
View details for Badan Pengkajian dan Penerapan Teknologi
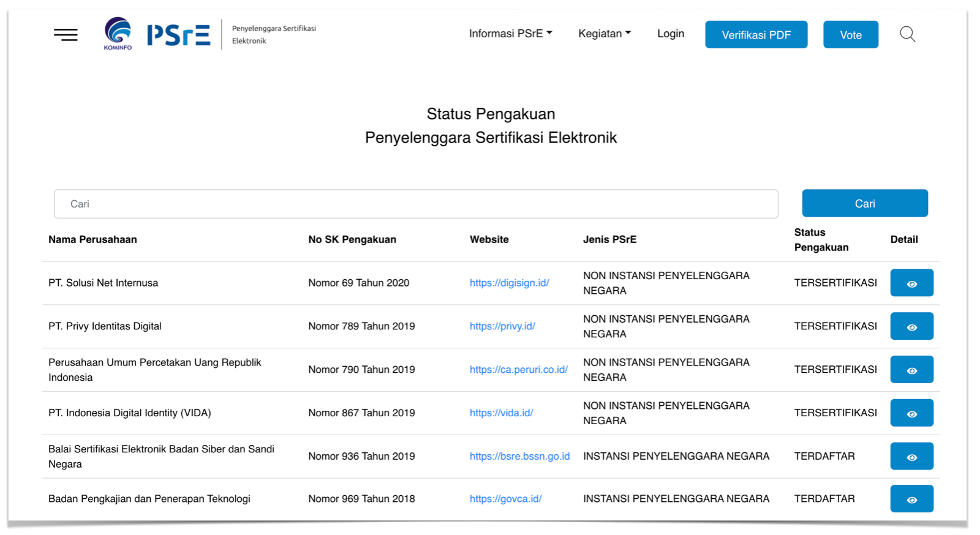pyautogui.click(x=911, y=499)
